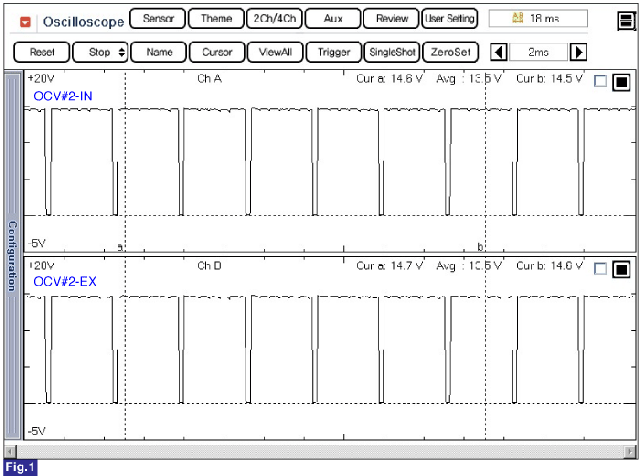Open the Sensor menu button
The width and height of the screenshot is (640, 476).
(x=158, y=19)
